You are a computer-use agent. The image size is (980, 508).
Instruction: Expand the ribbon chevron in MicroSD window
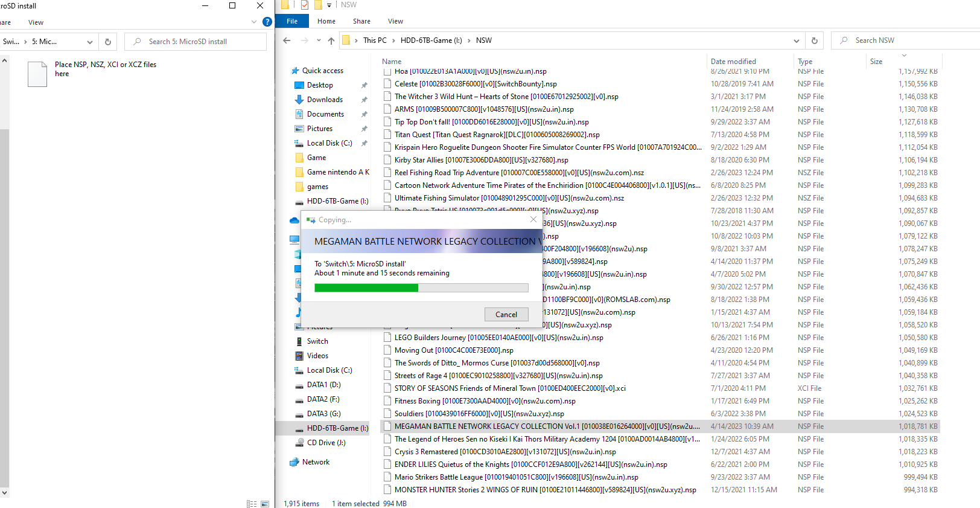click(254, 22)
